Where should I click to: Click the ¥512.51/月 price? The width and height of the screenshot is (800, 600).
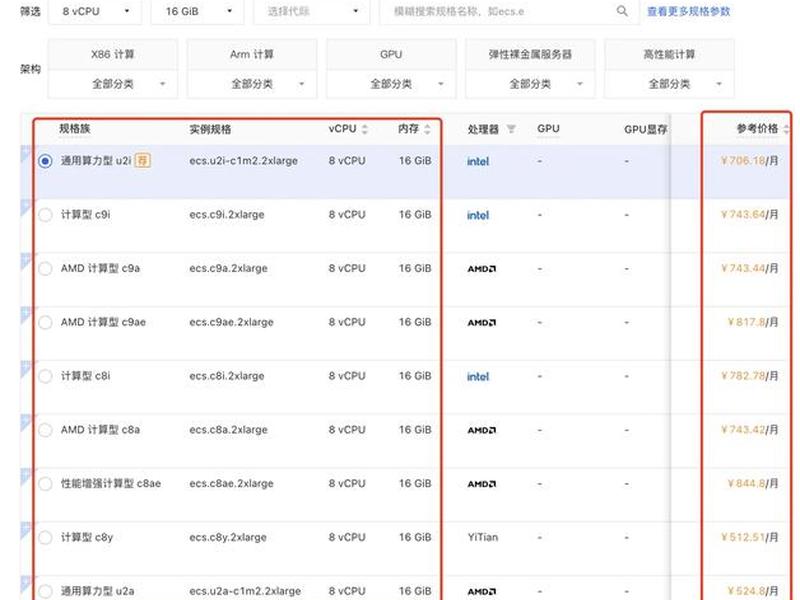tap(749, 537)
